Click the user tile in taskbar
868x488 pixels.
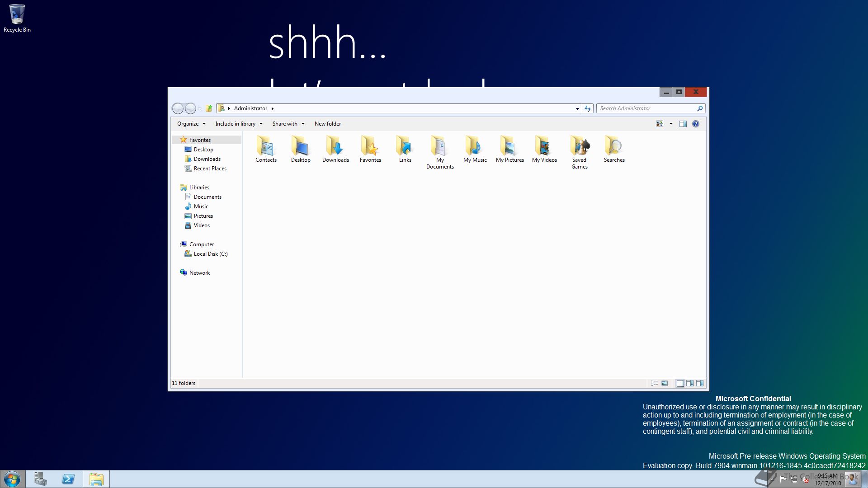click(852, 479)
